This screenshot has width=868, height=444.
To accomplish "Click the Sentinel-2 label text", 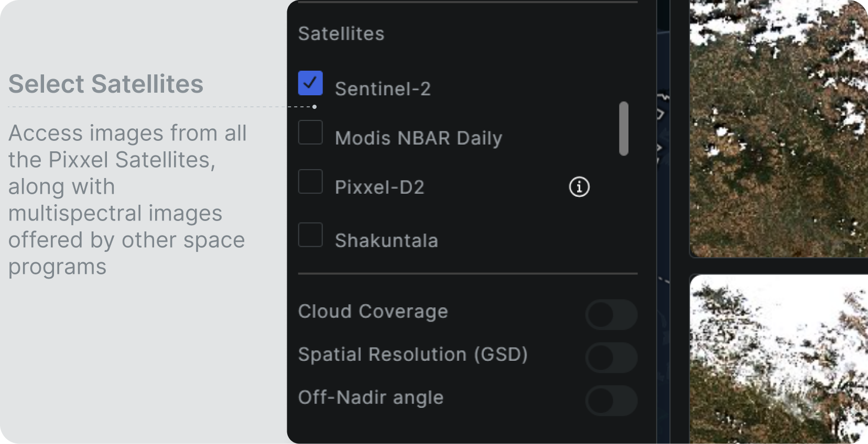I will pos(383,89).
